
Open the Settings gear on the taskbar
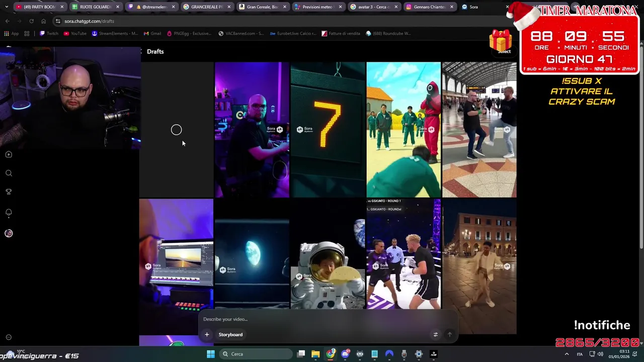419,354
